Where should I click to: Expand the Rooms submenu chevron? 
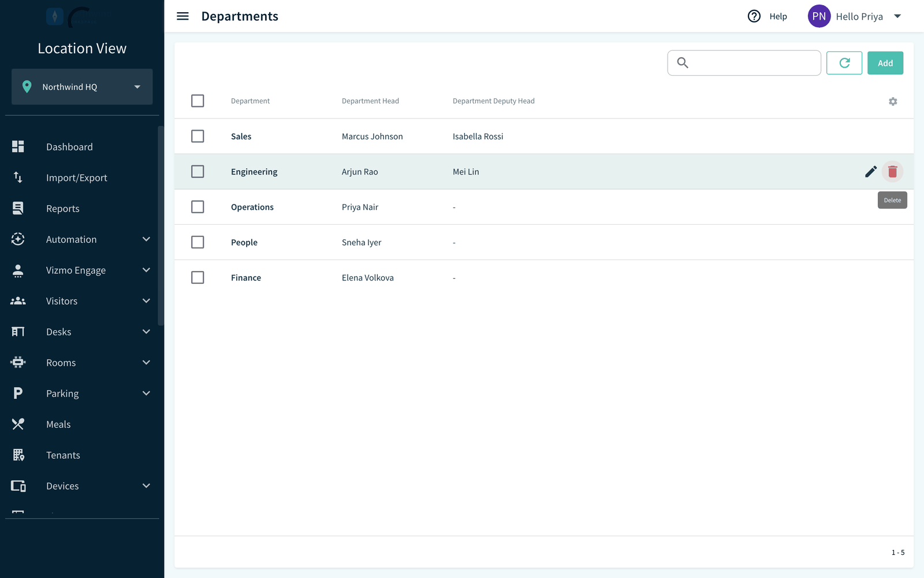coord(146,362)
